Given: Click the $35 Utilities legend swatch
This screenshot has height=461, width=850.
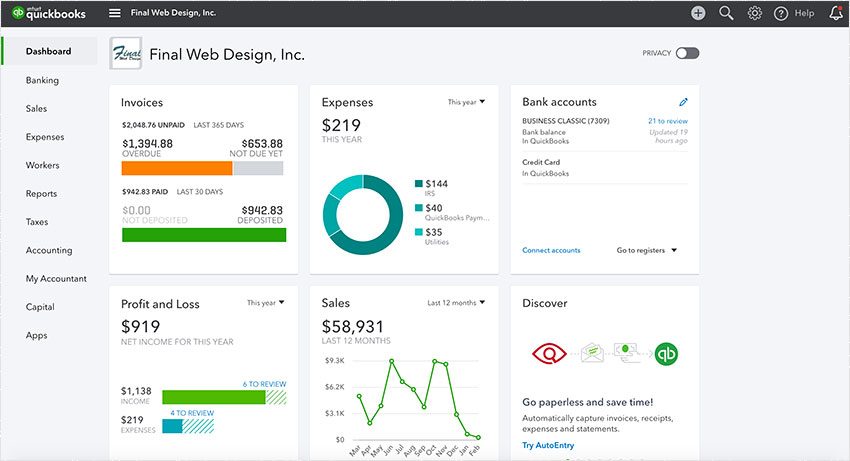Looking at the screenshot, I should point(418,232).
